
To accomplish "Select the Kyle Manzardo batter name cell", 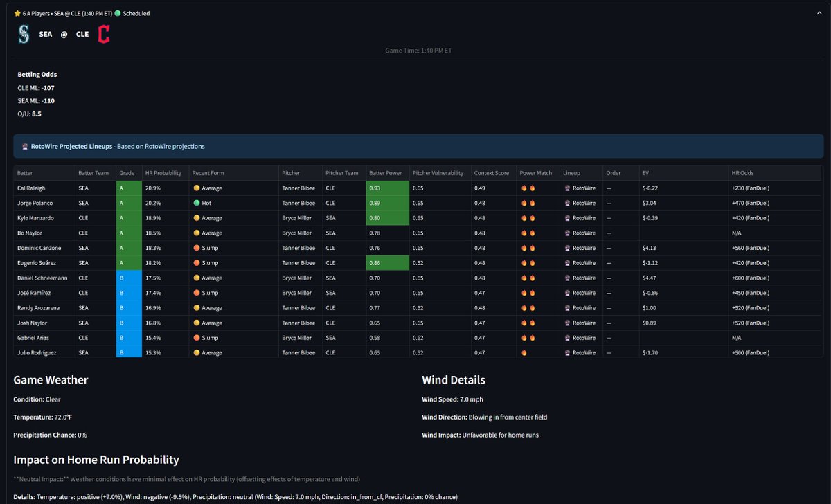I will click(44, 218).
